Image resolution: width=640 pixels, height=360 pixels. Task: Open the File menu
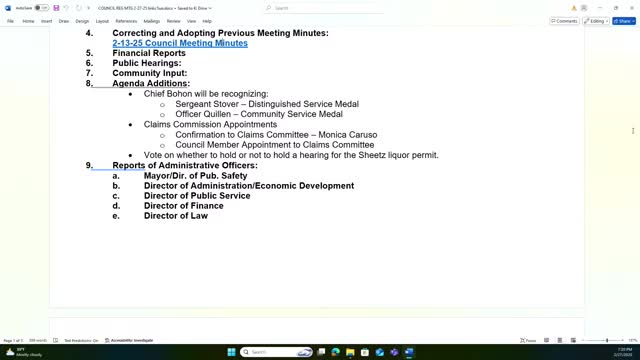coord(11,21)
